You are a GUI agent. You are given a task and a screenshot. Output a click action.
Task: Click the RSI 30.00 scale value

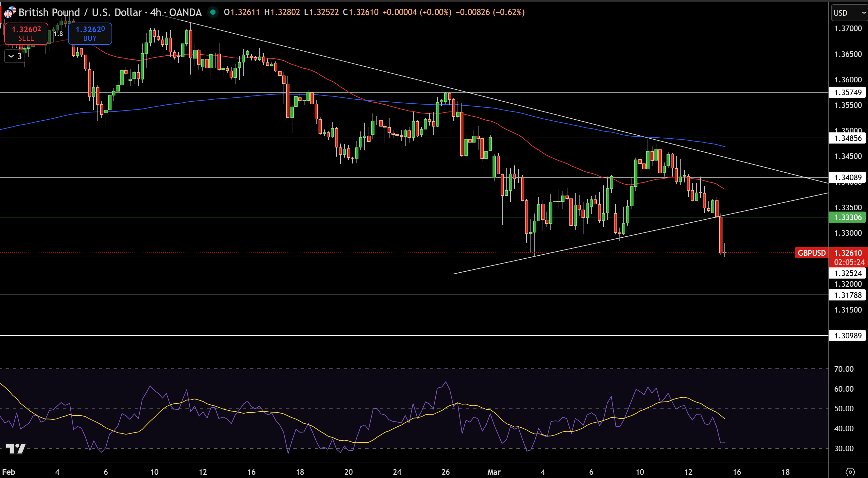[844, 448]
